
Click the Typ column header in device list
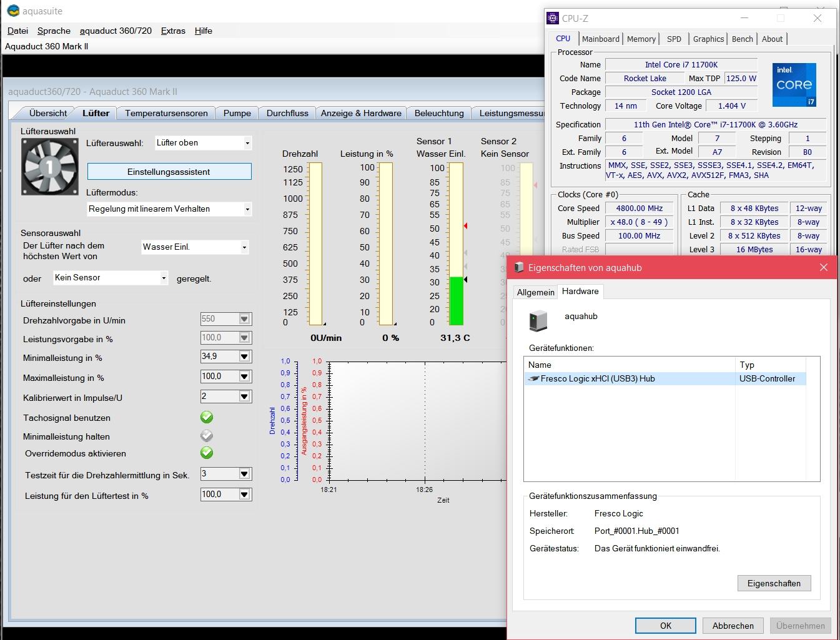[771, 365]
